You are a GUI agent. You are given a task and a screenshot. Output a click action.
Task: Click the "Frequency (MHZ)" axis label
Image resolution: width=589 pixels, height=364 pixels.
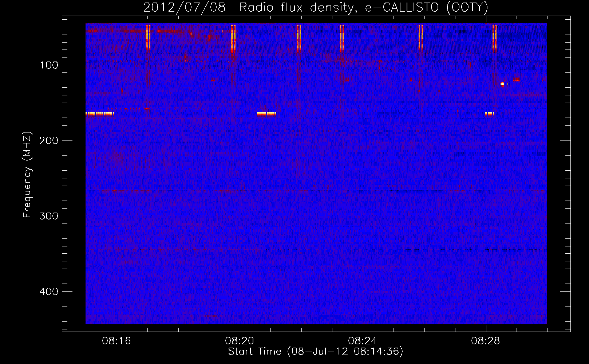pyautogui.click(x=27, y=175)
